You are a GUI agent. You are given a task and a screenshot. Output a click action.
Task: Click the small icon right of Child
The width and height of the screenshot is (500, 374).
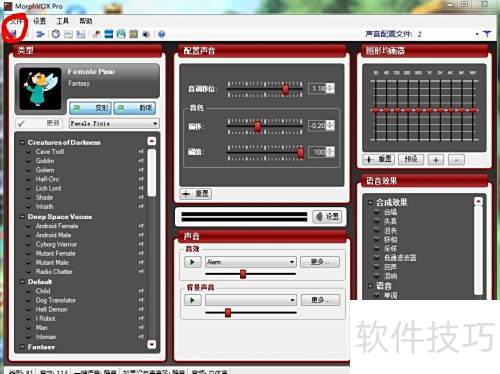pos(141,291)
